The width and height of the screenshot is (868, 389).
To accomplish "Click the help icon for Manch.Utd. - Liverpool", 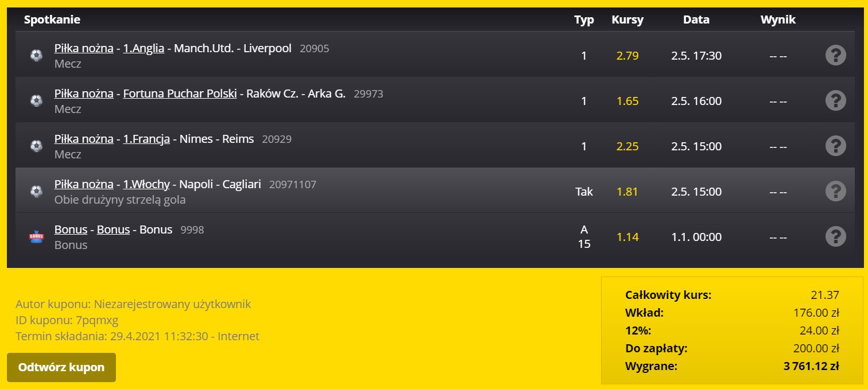I will (x=835, y=56).
